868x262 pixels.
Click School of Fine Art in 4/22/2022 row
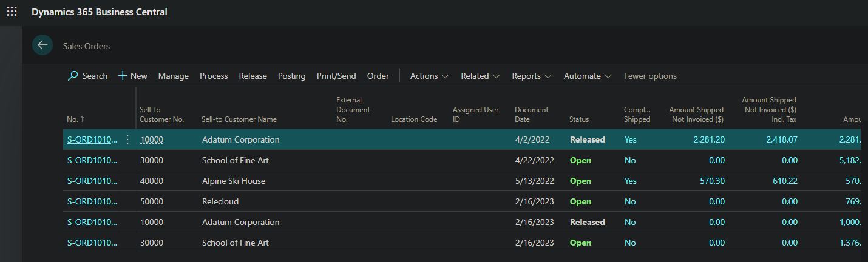[236, 160]
